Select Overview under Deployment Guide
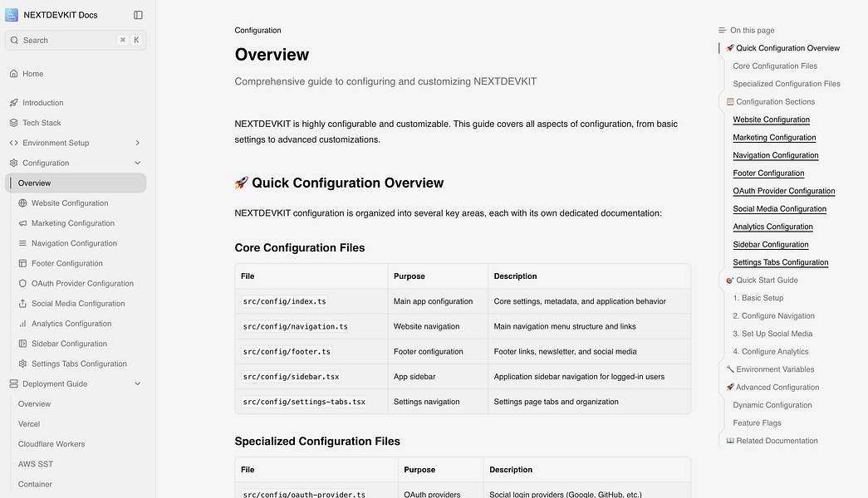 (x=34, y=403)
